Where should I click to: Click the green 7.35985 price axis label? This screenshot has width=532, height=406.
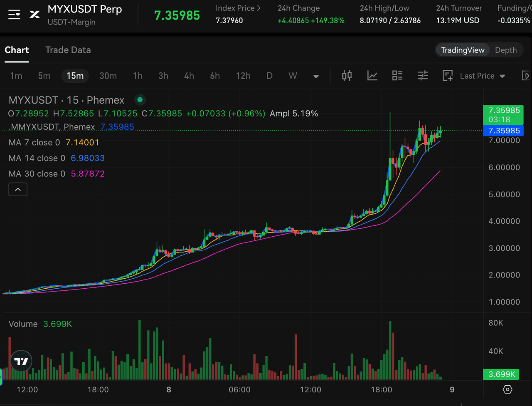click(x=503, y=115)
